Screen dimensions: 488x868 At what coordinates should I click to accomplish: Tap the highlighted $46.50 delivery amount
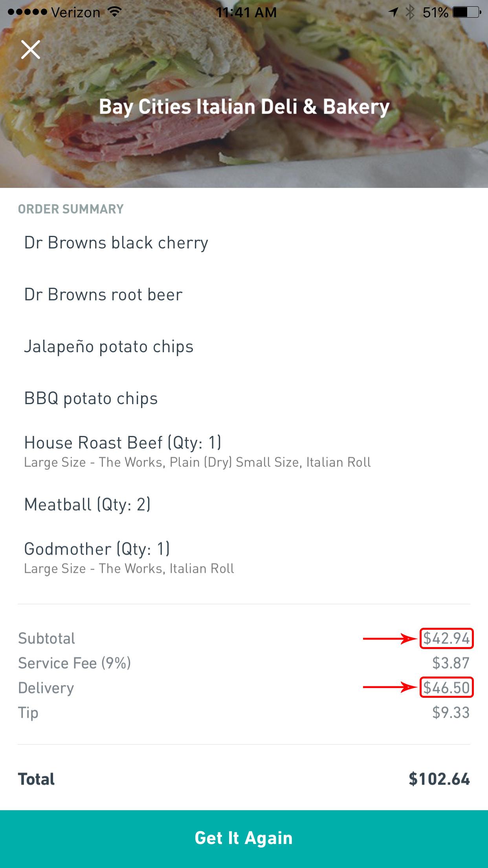point(446,688)
